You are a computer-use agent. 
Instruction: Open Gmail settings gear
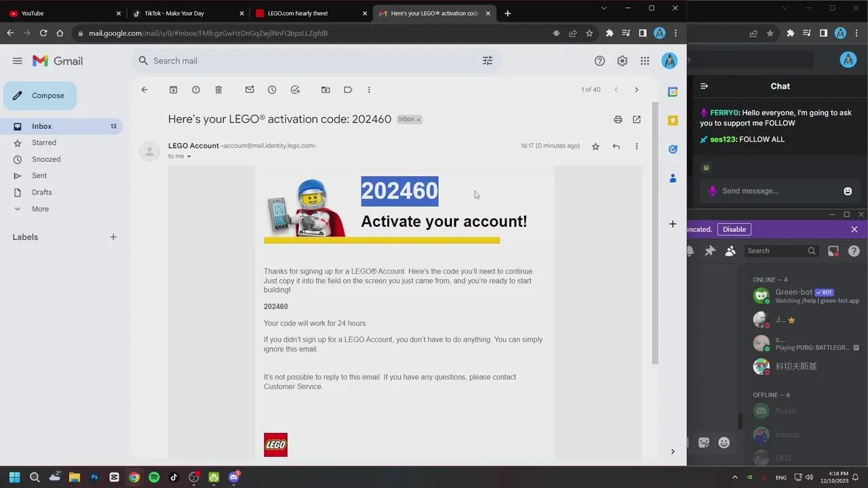(622, 61)
